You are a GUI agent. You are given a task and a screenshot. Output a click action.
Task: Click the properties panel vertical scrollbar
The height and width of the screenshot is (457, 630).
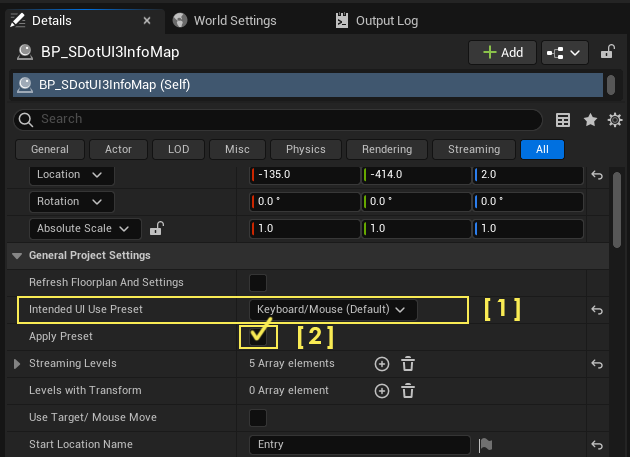617,209
